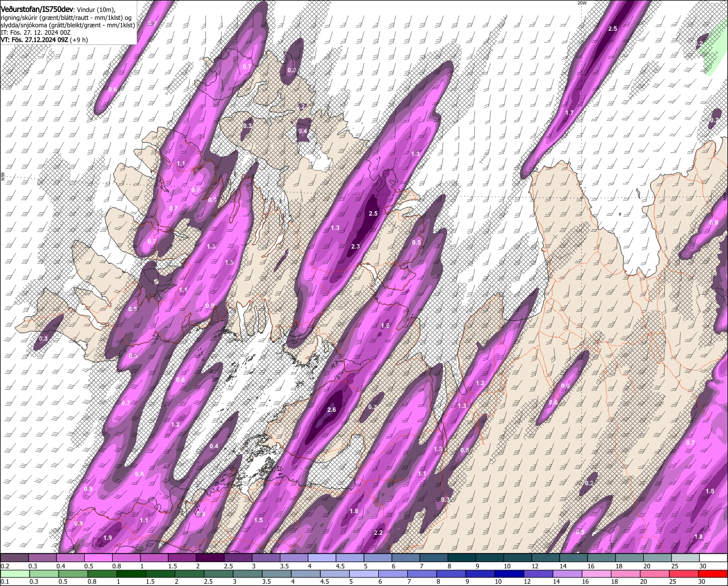Click the Veðurstofan/IS750dev title text
This screenshot has height=586, width=728.
[x=37, y=9]
